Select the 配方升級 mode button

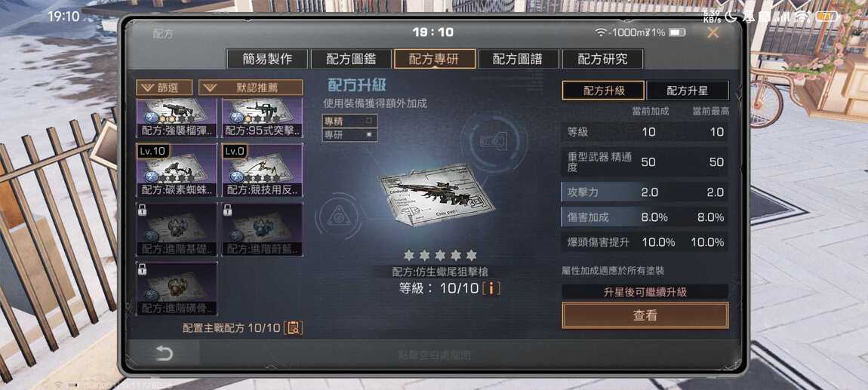pyautogui.click(x=603, y=91)
